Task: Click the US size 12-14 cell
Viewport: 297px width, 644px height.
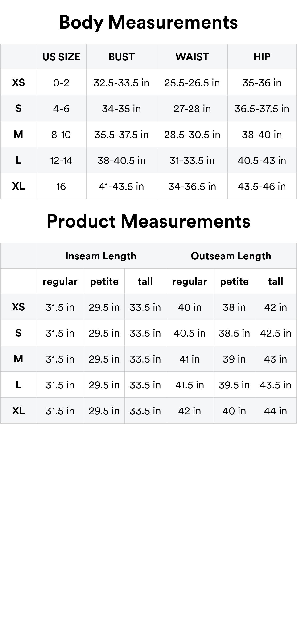Action: click(61, 160)
